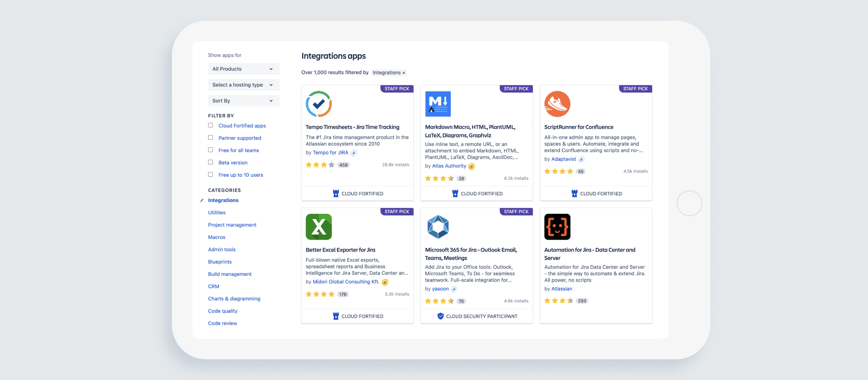Open the Microsoft 365 for Jira logo
The image size is (868, 380).
tap(438, 227)
